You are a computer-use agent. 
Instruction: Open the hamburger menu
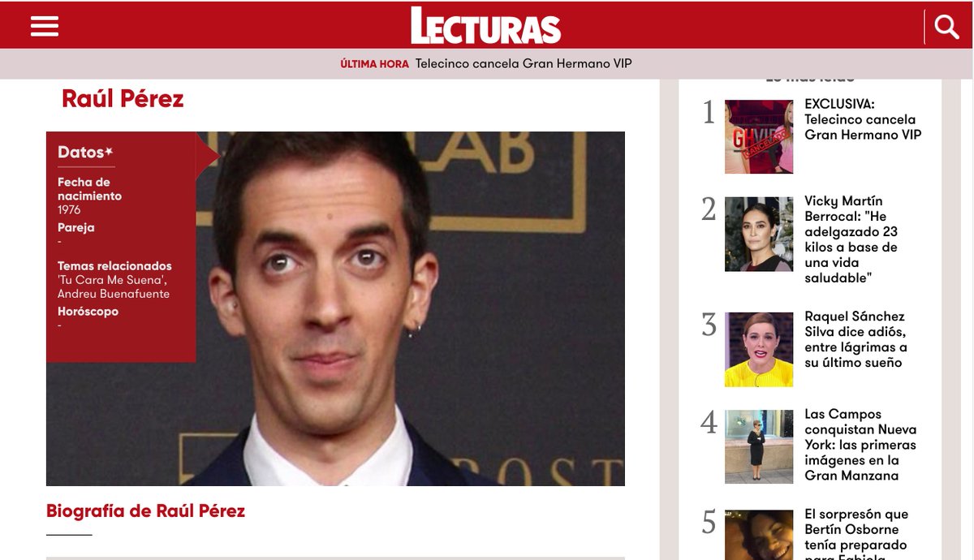(x=45, y=27)
